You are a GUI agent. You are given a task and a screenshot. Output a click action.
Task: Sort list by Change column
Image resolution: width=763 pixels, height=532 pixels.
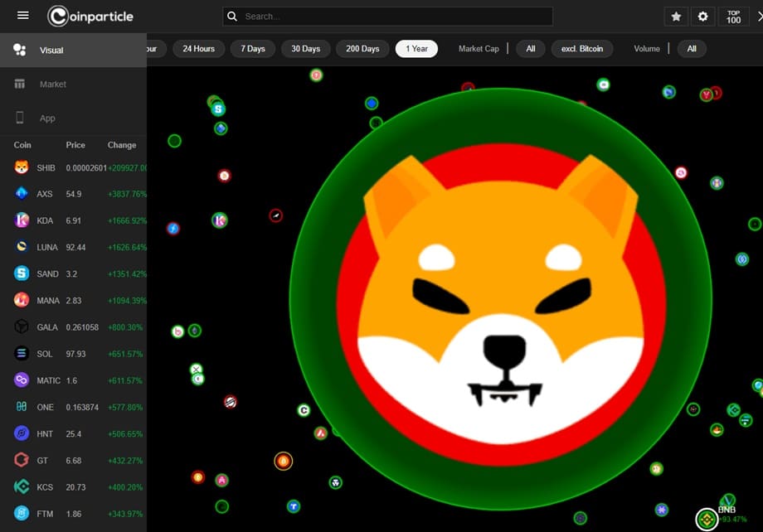pyautogui.click(x=122, y=145)
